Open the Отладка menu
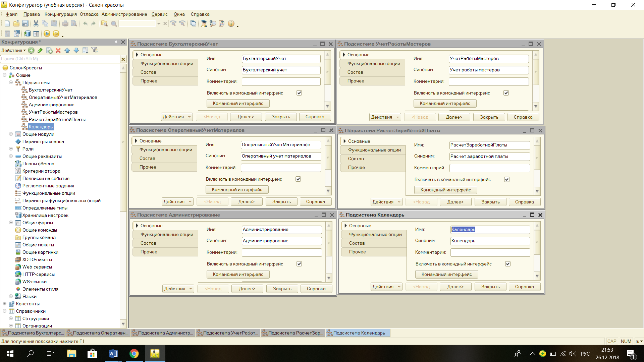The width and height of the screenshot is (644, 362). (x=89, y=14)
